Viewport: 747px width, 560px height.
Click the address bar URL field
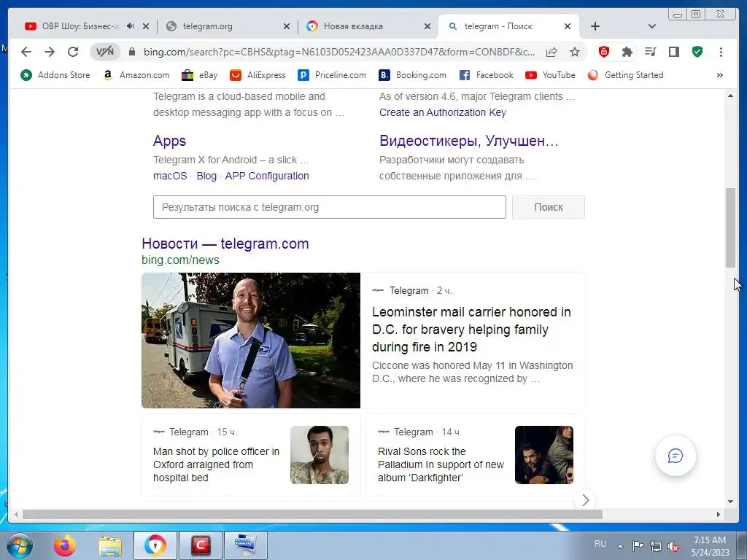coord(339,52)
